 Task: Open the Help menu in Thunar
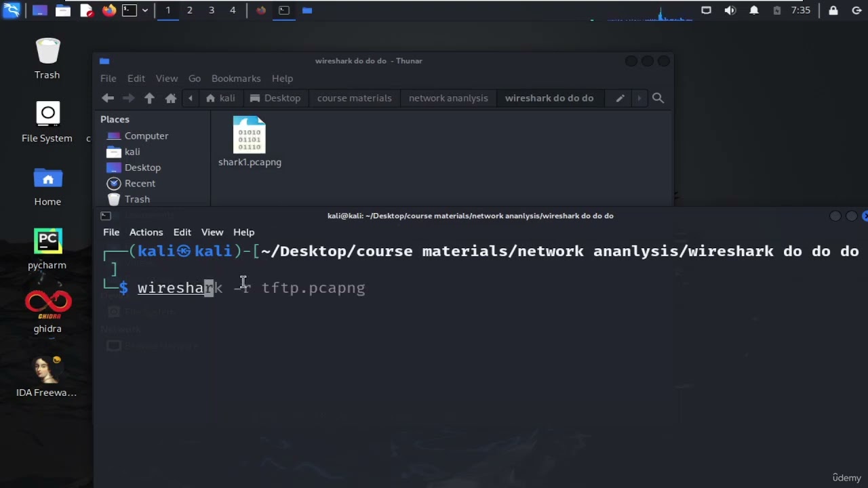[x=282, y=79]
